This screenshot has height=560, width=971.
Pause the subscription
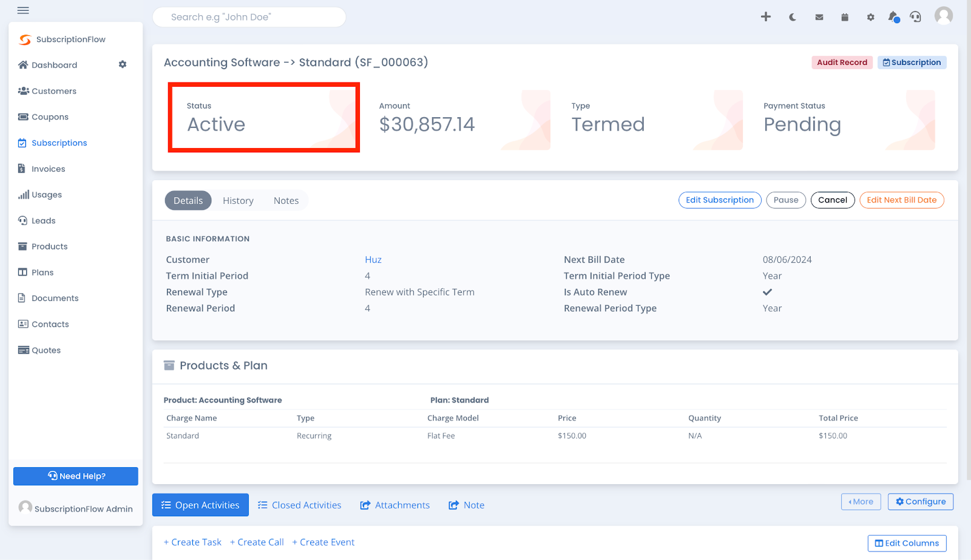786,200
